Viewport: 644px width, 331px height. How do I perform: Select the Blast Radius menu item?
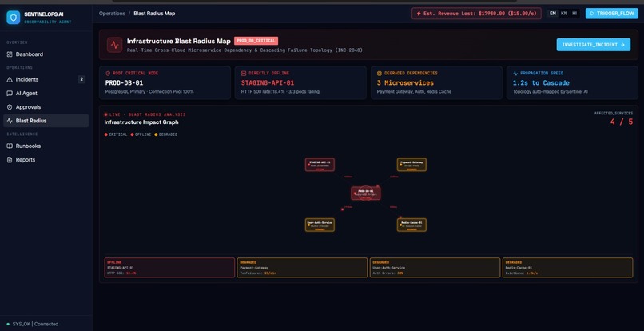pyautogui.click(x=46, y=121)
